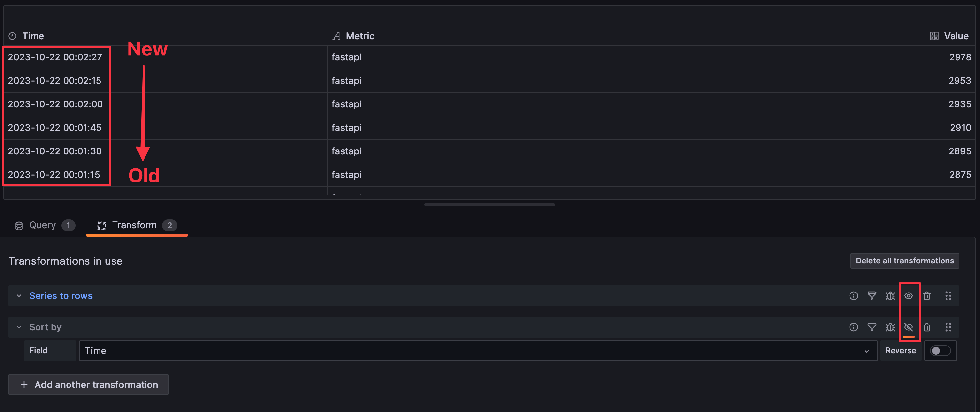
Task: Delete the Series to rows transformation
Action: 927,296
